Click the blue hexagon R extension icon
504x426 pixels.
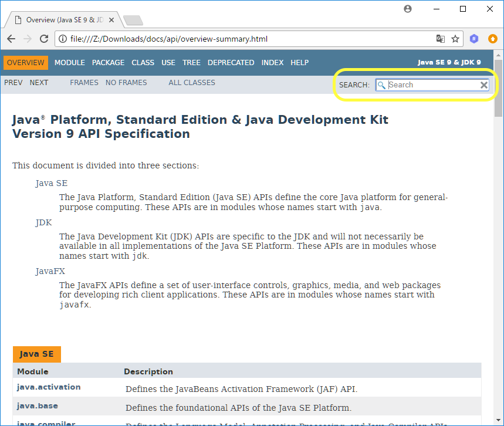(x=474, y=39)
